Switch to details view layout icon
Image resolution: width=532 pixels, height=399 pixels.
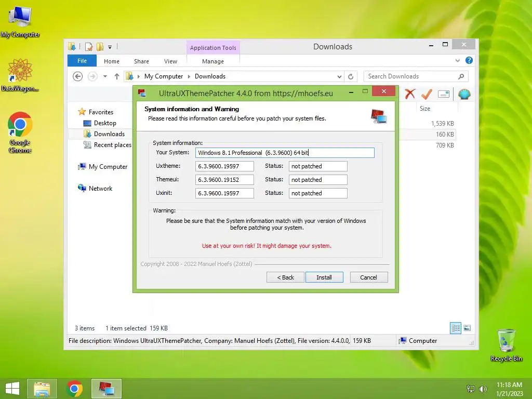455,328
